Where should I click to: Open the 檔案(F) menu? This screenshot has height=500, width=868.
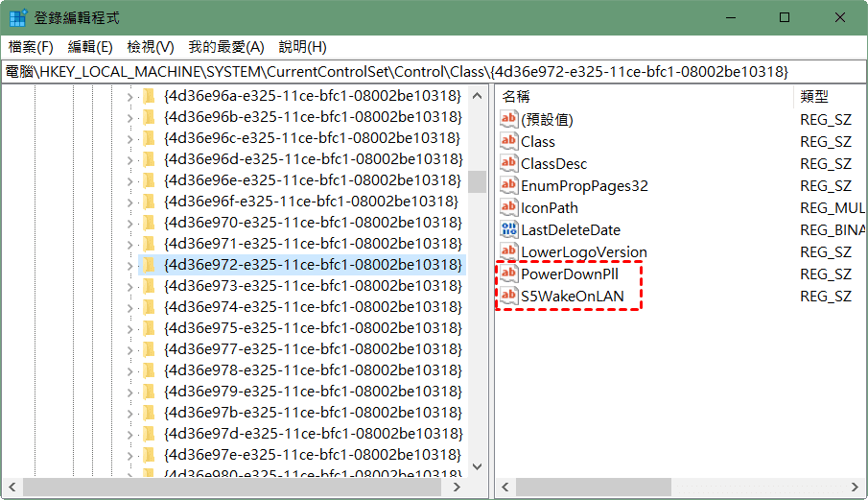pos(31,47)
